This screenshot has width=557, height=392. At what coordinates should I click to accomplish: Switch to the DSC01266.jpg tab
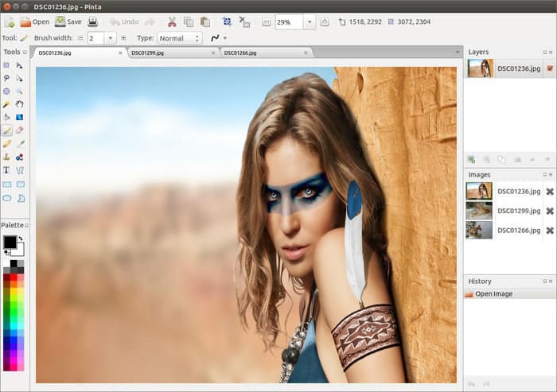240,52
